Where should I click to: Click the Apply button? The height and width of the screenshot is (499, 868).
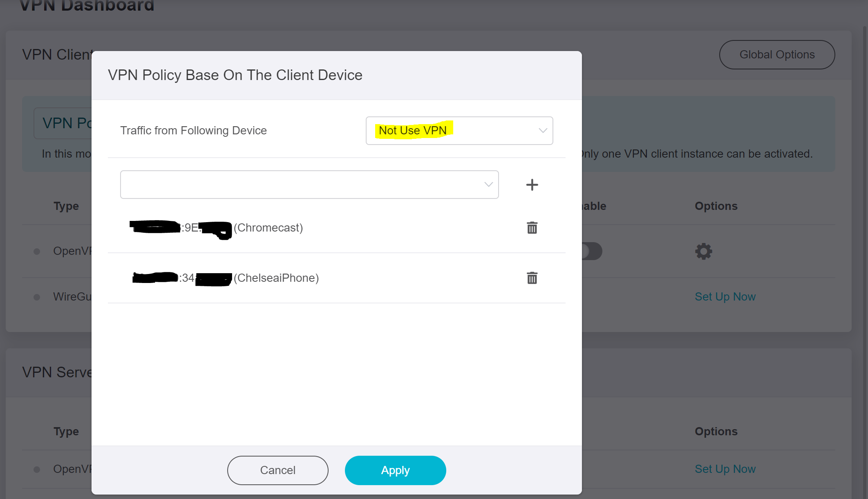tap(395, 470)
